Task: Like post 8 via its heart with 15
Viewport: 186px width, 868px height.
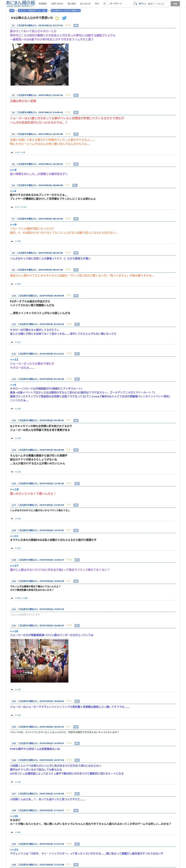Action: tap(68, 253)
